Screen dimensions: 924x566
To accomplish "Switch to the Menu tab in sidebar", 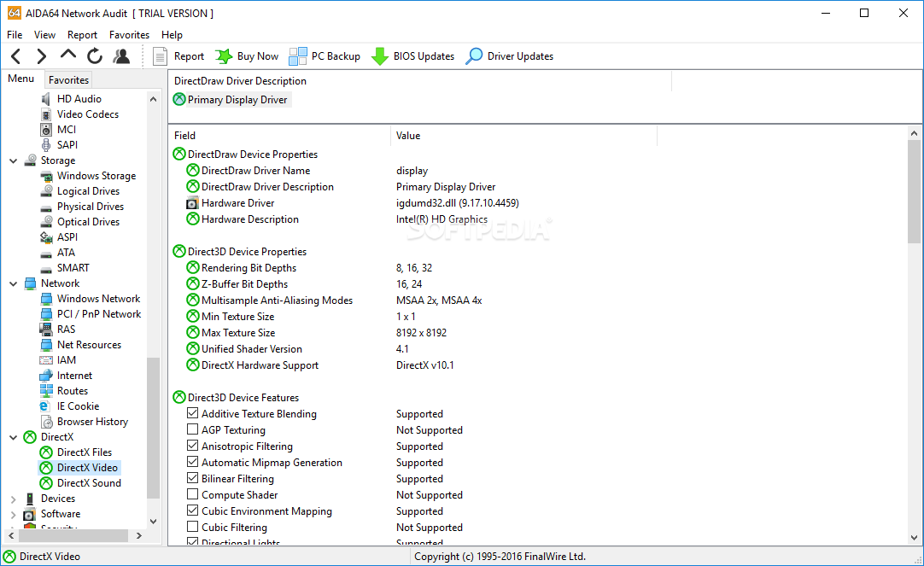I will coord(21,79).
